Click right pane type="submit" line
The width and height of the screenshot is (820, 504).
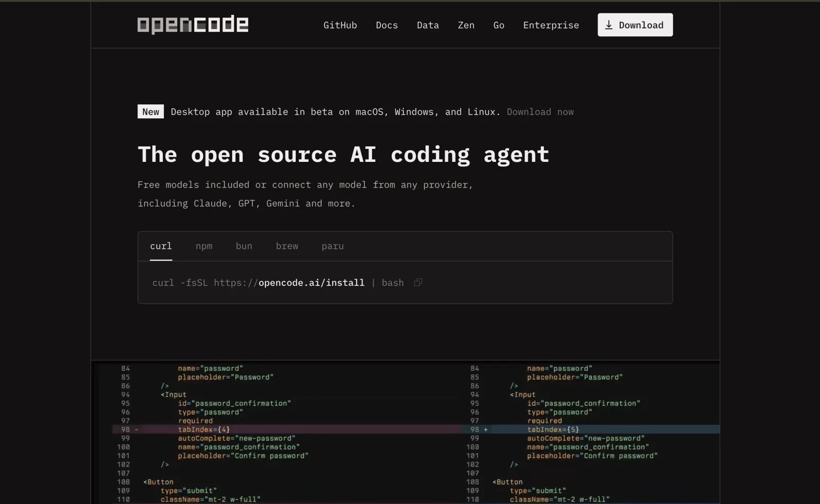point(538,490)
